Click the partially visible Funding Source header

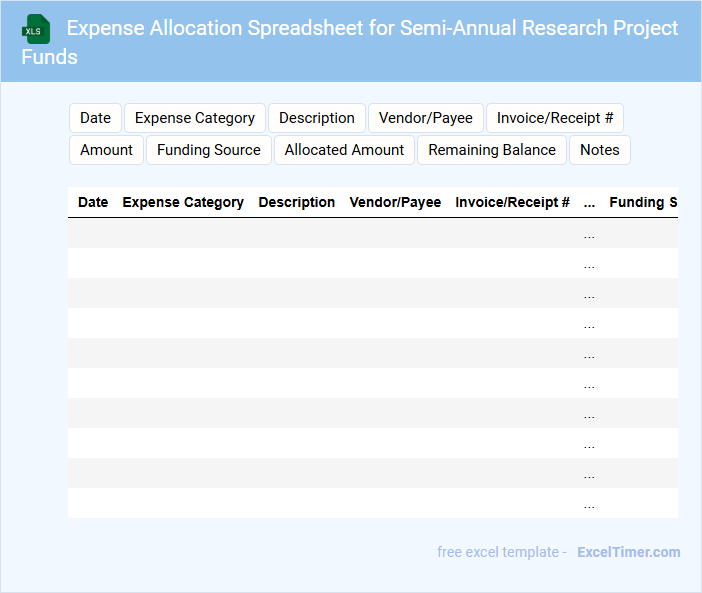click(x=642, y=202)
